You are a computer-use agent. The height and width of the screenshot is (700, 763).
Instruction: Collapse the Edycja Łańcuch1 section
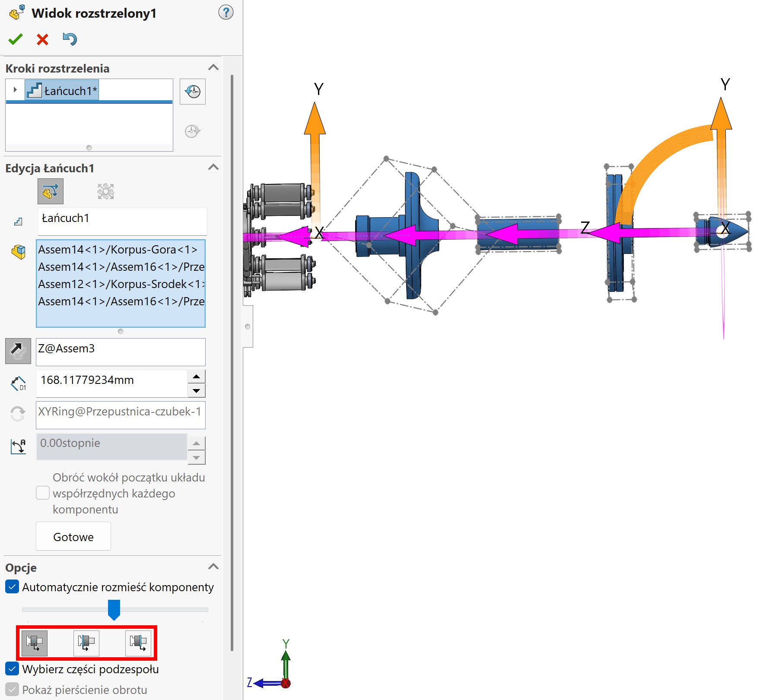[x=213, y=168]
